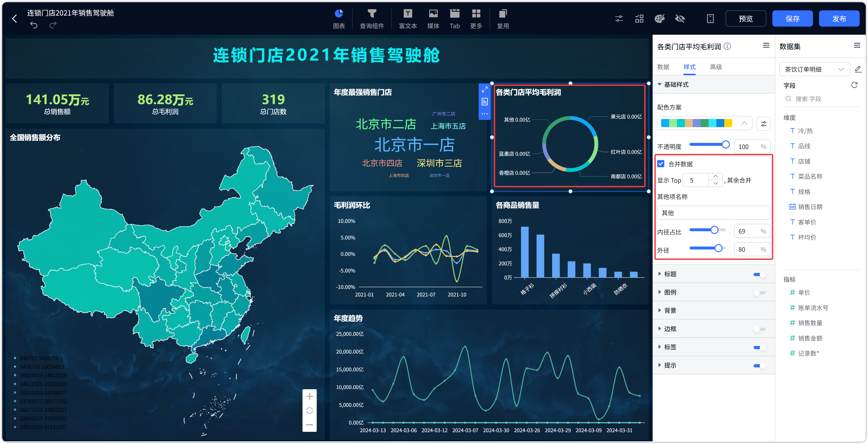This screenshot has width=868, height=444.
Task: Click the 内径占比 inner radius slider
Action: click(x=708, y=230)
